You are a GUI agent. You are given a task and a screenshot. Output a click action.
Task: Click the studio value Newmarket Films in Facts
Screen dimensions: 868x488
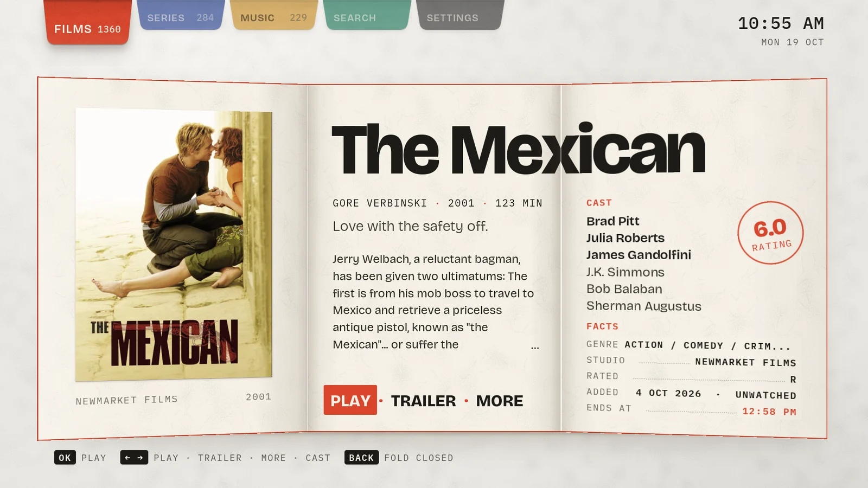(745, 362)
